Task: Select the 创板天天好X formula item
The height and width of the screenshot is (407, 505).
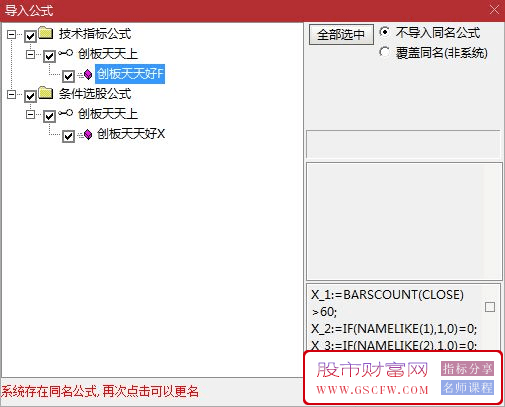Action: click(131, 134)
